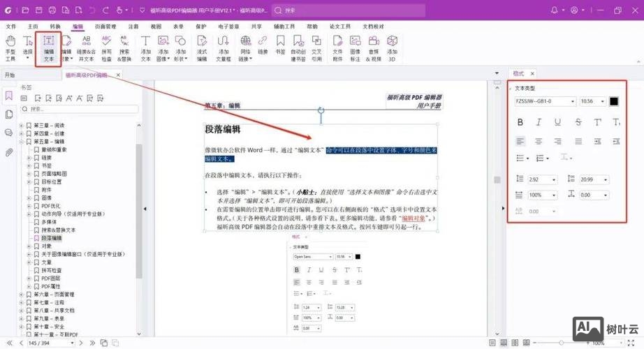Viewport: 644px width, 349px height.
Task: Click the Audio & Video (音频&视频) icon
Action: point(374,47)
